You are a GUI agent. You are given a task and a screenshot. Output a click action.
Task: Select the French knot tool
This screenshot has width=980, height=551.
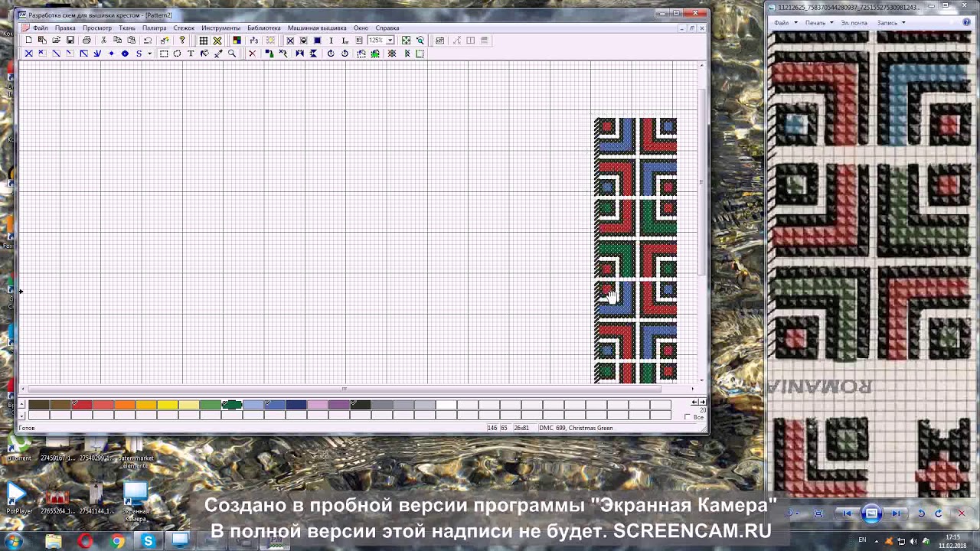point(111,54)
